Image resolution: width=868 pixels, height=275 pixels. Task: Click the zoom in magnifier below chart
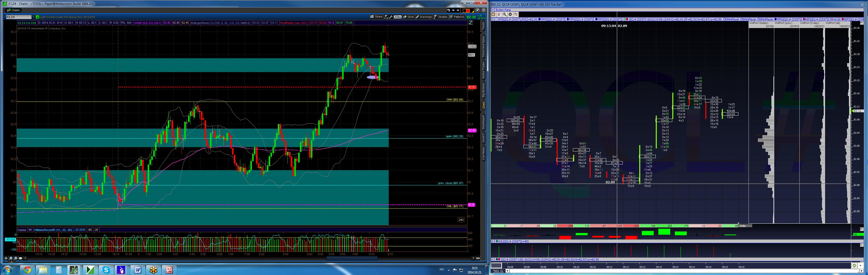coord(11,258)
